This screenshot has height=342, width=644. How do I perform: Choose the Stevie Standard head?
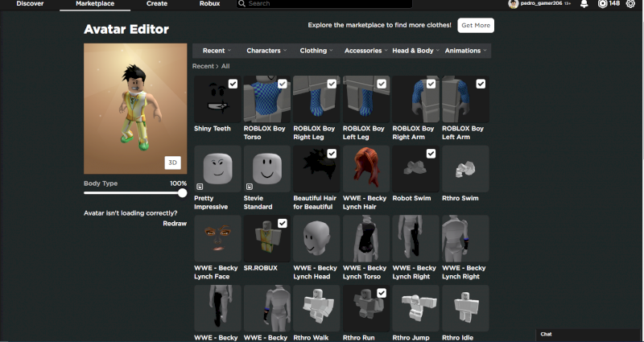[x=266, y=168]
